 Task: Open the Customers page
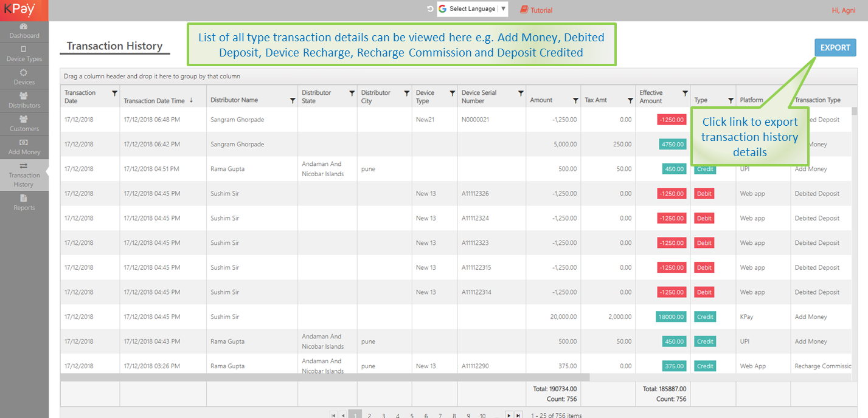(24, 124)
